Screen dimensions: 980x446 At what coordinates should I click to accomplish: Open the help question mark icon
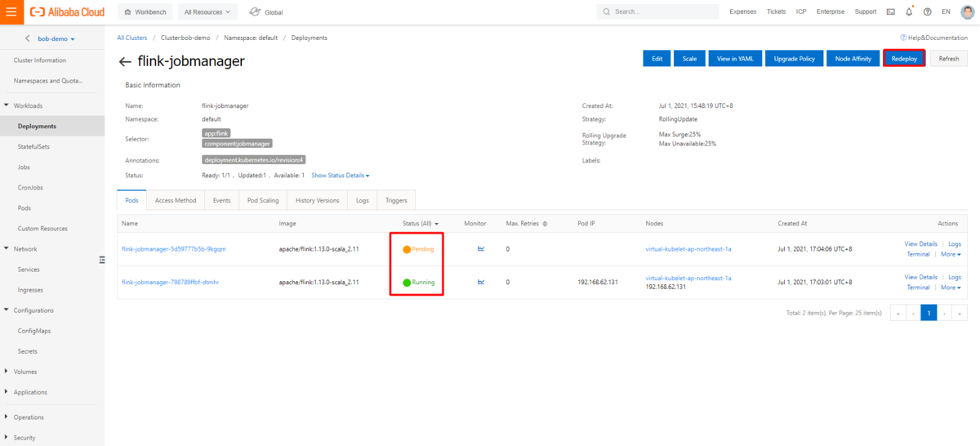tap(927, 12)
